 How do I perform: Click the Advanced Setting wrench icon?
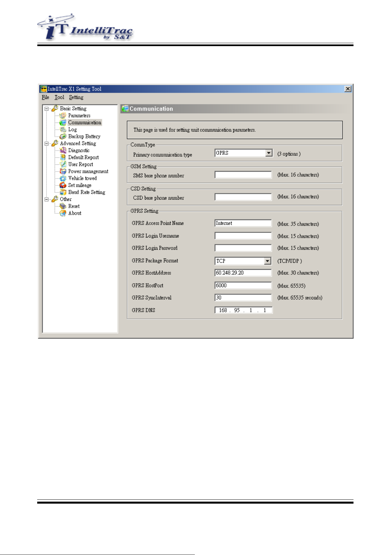tap(55, 143)
